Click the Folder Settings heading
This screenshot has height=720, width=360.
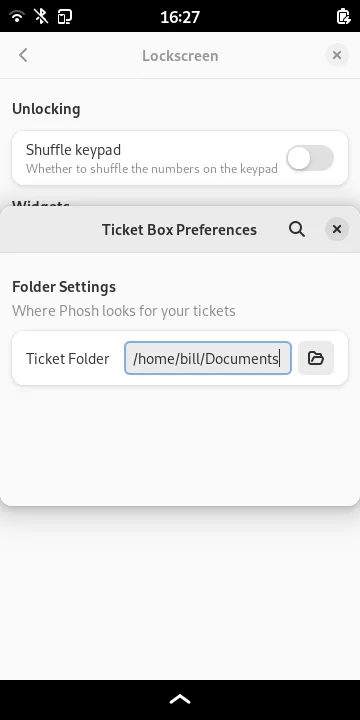tap(64, 287)
